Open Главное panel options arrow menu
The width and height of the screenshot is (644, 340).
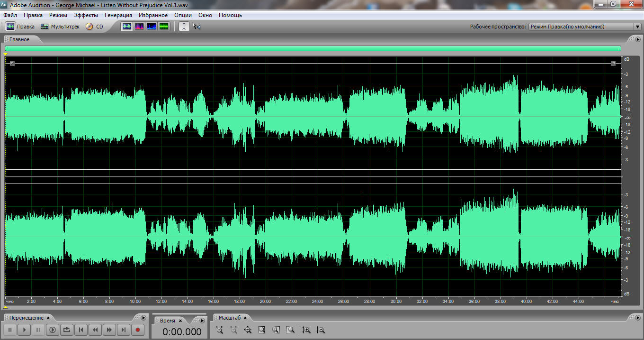638,39
